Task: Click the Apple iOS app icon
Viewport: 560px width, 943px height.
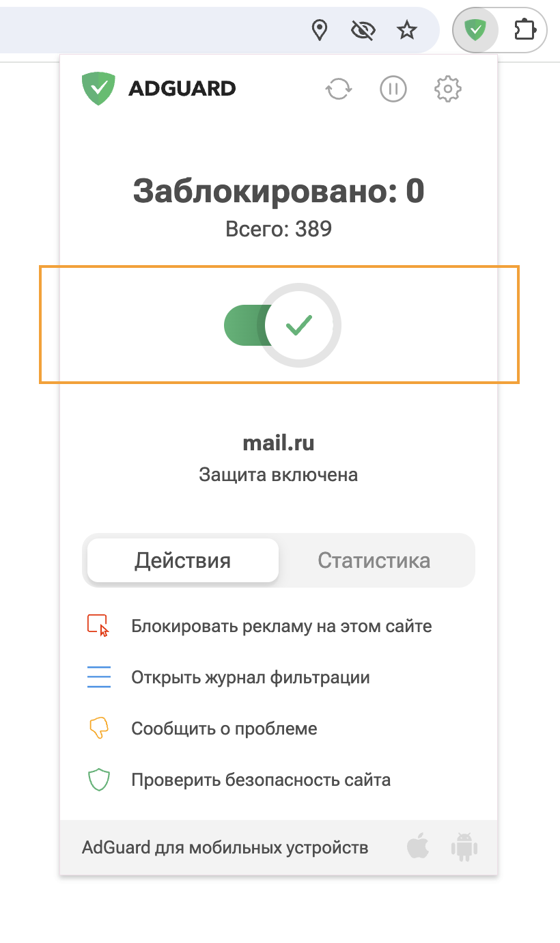Action: 418,847
